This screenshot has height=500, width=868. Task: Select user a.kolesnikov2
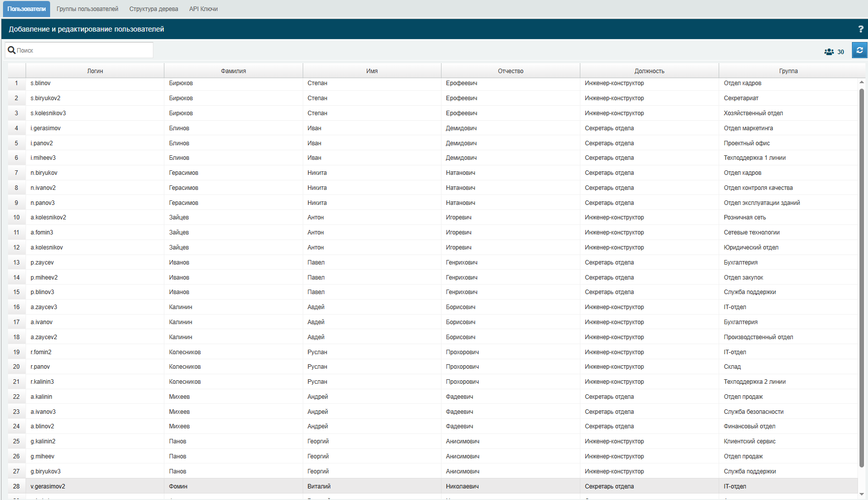point(48,217)
